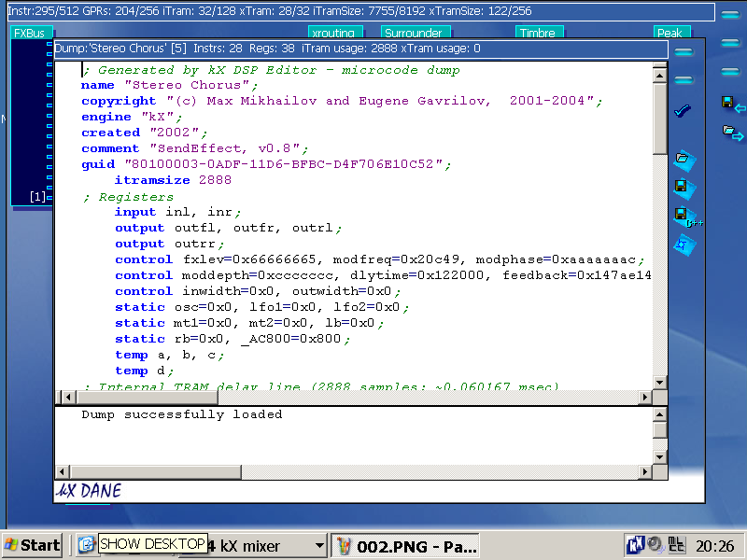Click the FXBus [1] output pin label
The width and height of the screenshot is (747, 560).
click(37, 197)
